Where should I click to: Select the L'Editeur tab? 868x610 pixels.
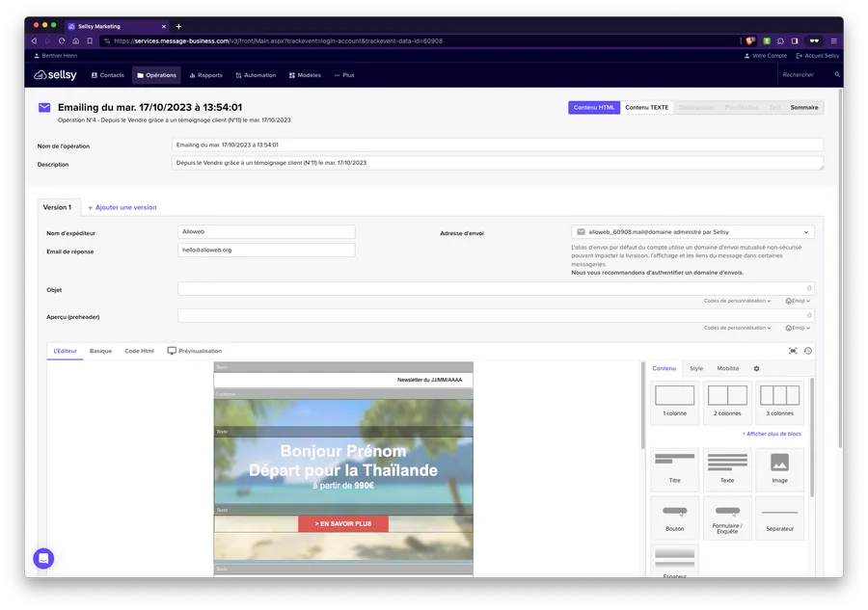tap(65, 351)
